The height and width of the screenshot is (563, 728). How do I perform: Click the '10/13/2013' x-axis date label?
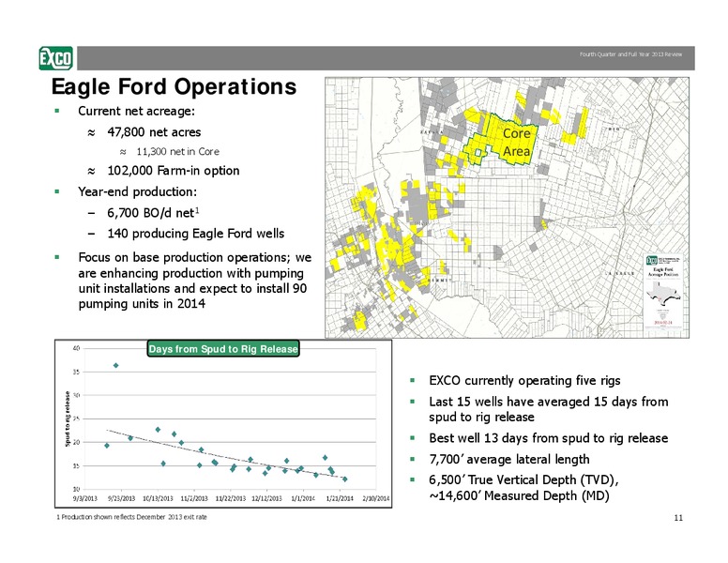click(158, 498)
